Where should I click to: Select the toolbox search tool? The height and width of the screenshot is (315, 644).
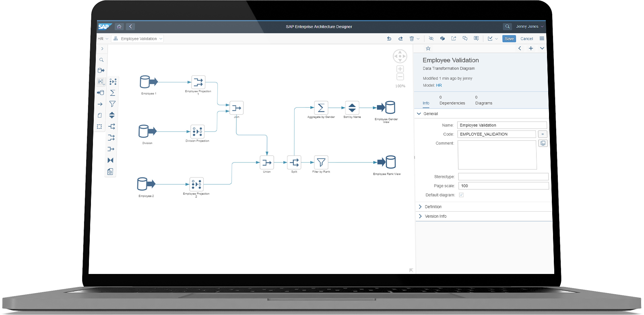pos(101,60)
